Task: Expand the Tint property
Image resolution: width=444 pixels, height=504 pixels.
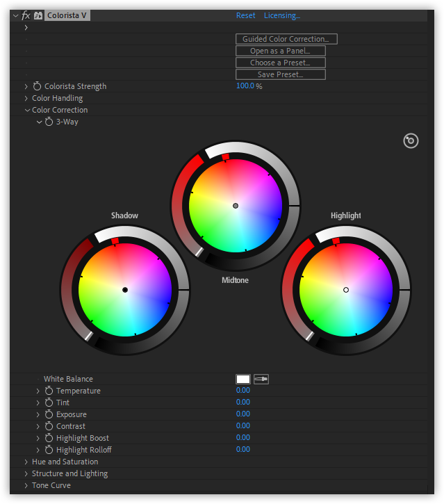Action: coord(38,403)
